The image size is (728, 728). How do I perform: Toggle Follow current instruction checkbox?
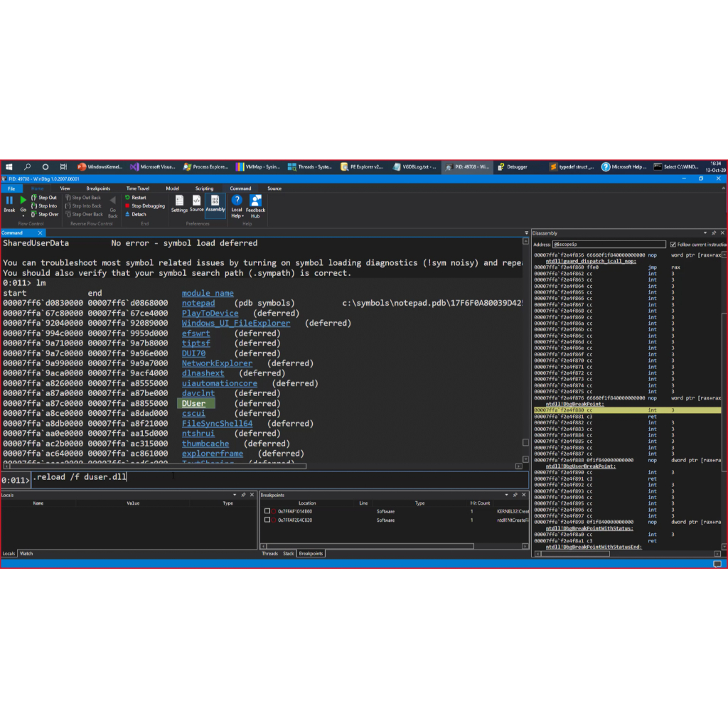[673, 245]
